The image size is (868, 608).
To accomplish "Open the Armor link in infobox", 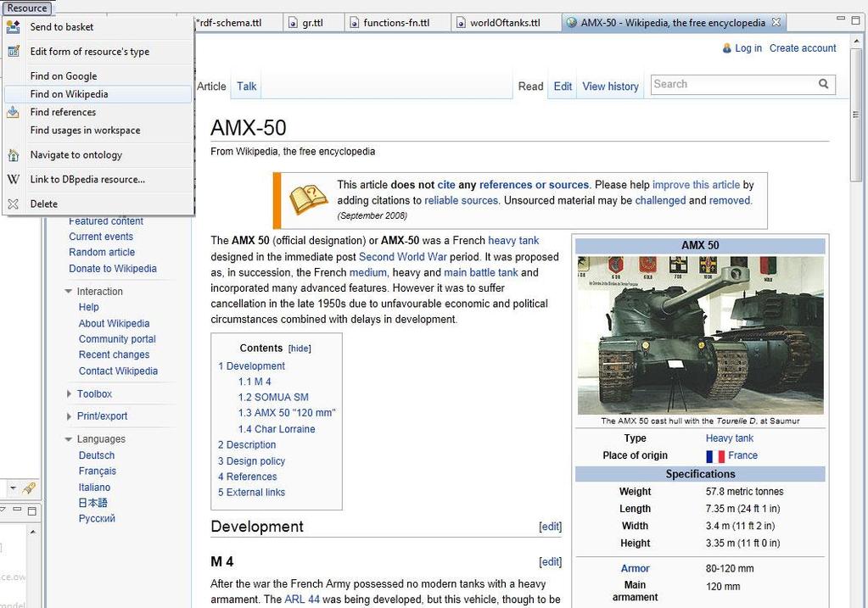I will (x=635, y=568).
